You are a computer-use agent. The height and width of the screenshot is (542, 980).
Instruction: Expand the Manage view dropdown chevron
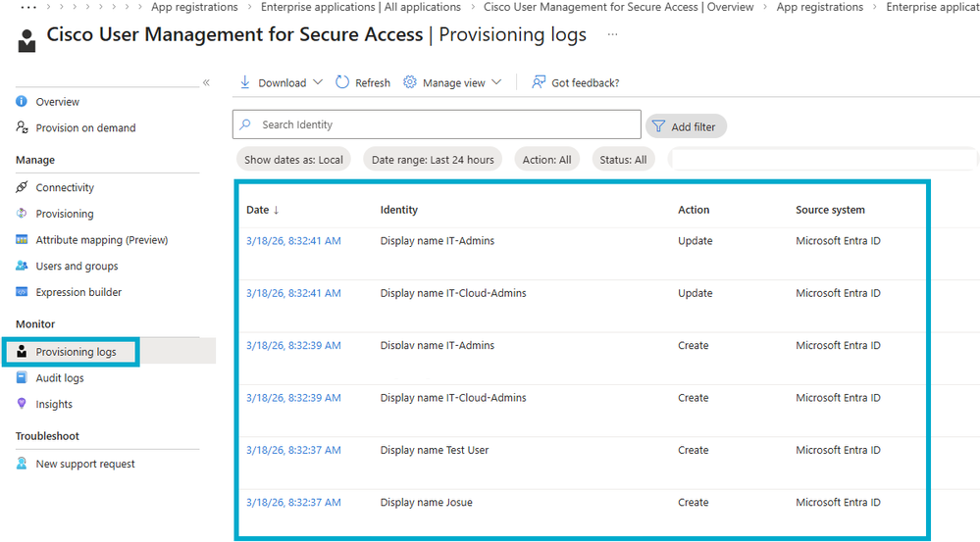point(496,82)
